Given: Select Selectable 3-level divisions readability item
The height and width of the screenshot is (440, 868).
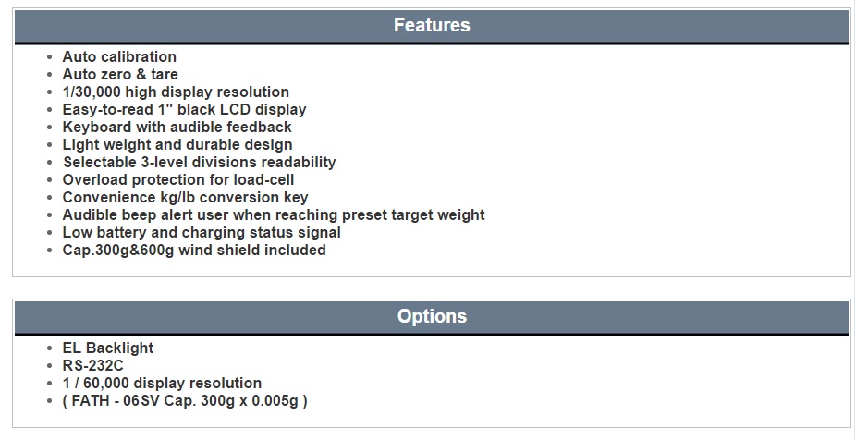Looking at the screenshot, I should (200, 163).
